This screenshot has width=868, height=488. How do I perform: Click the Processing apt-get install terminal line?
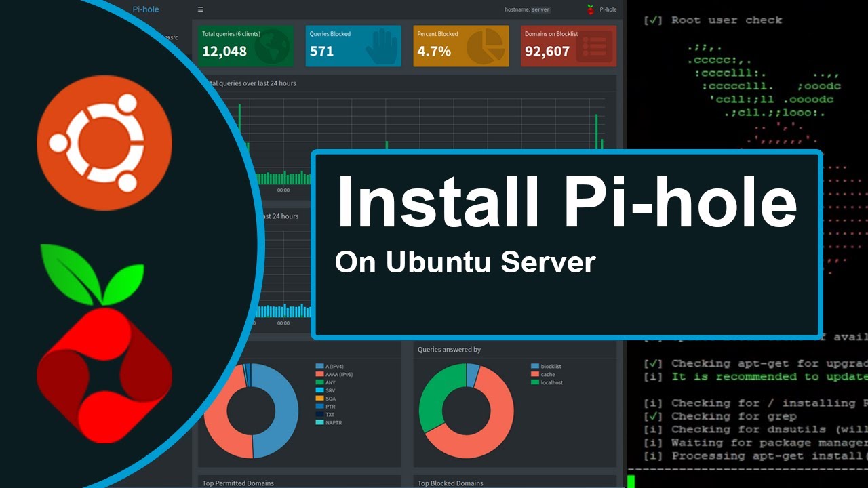click(x=755, y=455)
